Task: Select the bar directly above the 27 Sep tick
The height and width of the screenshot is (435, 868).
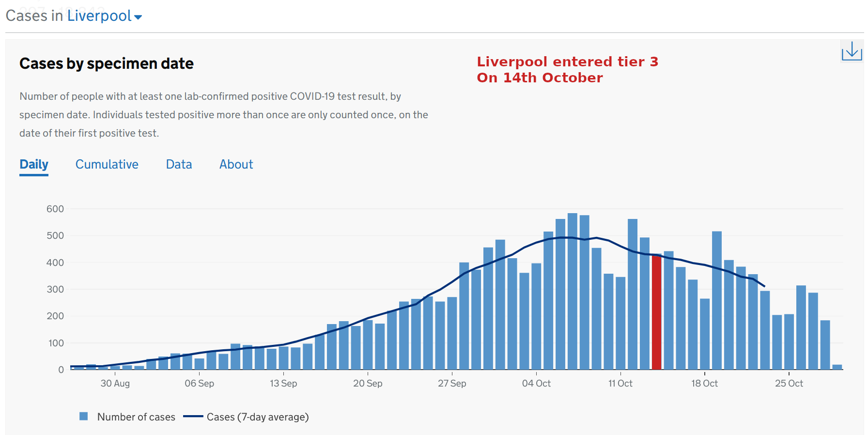Action: coord(452,333)
